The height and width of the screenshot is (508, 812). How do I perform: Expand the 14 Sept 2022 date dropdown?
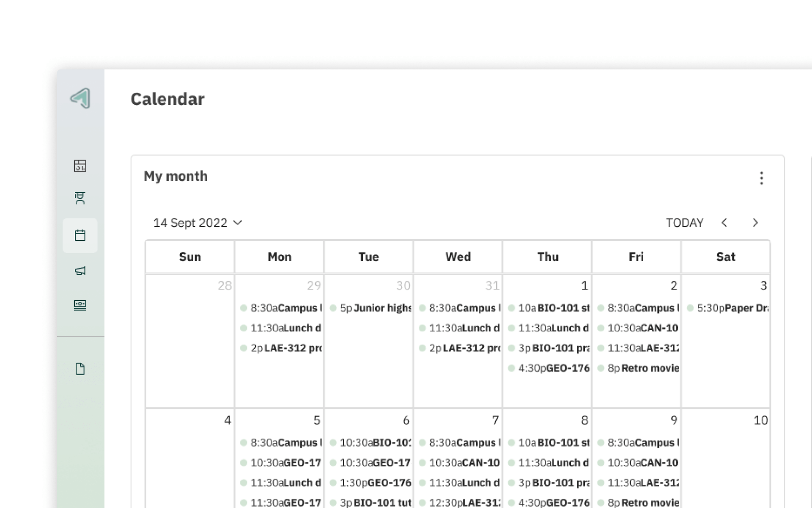tap(197, 223)
